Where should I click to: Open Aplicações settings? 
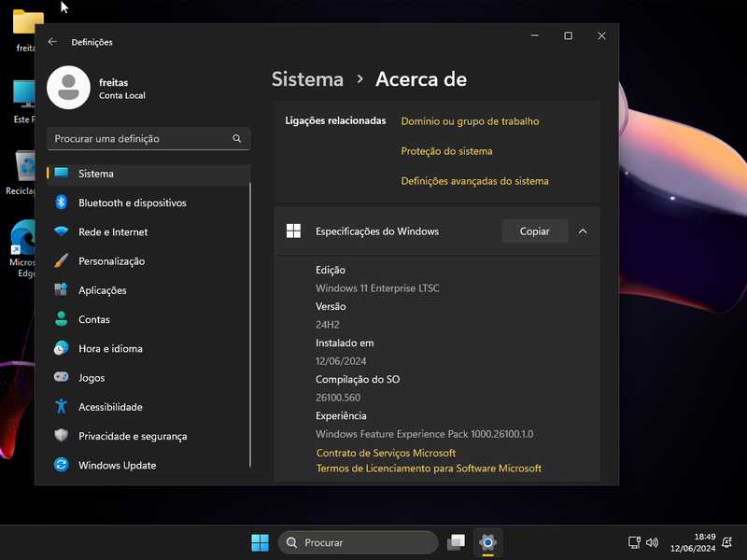point(148,290)
